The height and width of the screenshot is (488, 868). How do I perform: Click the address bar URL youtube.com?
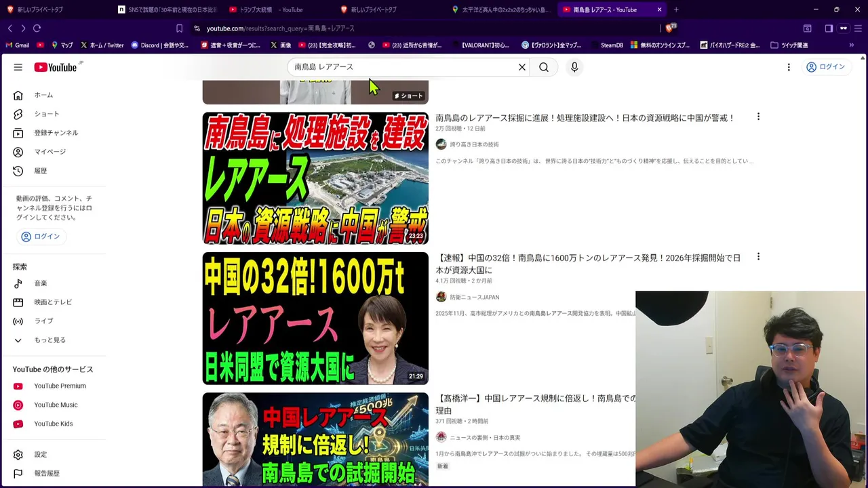(280, 28)
